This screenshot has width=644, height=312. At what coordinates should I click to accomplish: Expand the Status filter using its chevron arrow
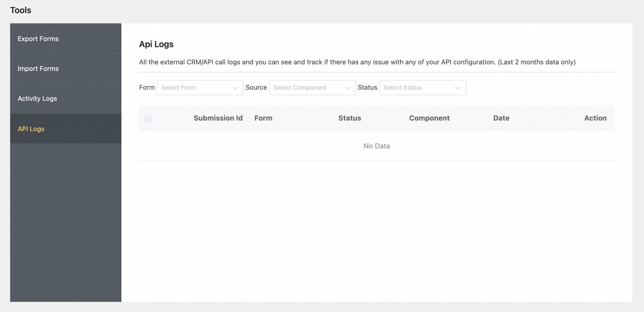[x=458, y=88]
